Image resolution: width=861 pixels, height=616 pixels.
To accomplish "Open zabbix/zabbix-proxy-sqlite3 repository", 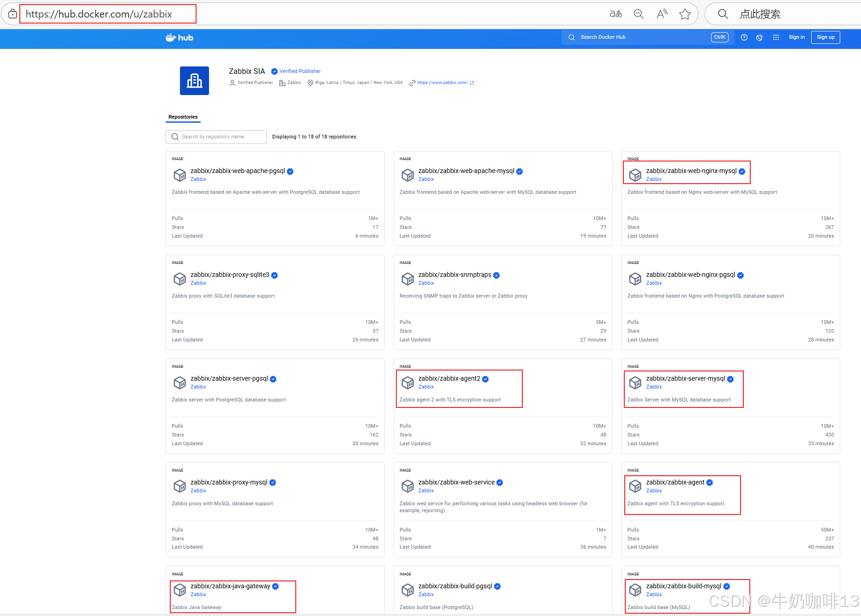I will coord(230,275).
